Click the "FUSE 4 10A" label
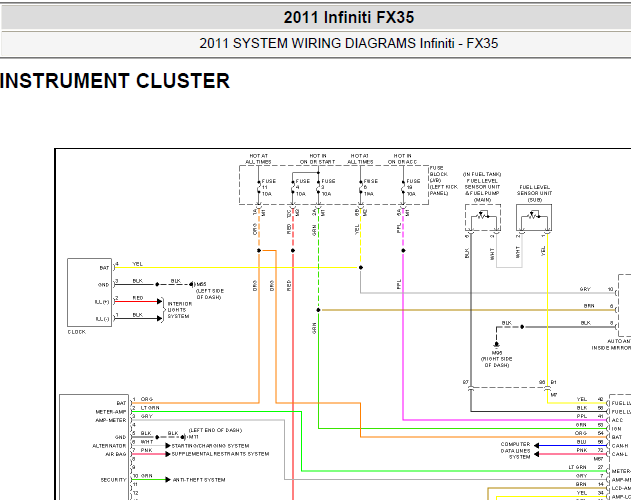This screenshot has height=500, width=631. [x=302, y=187]
